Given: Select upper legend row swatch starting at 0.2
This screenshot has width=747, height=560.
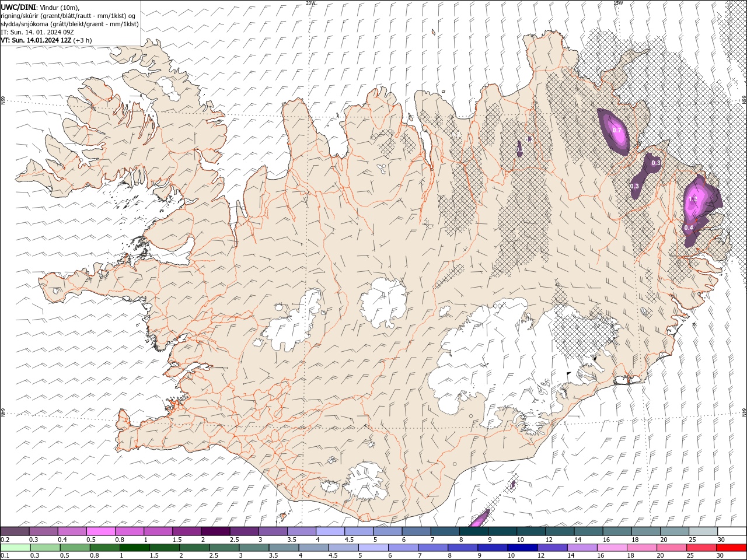Looking at the screenshot, I should pos(15,531).
